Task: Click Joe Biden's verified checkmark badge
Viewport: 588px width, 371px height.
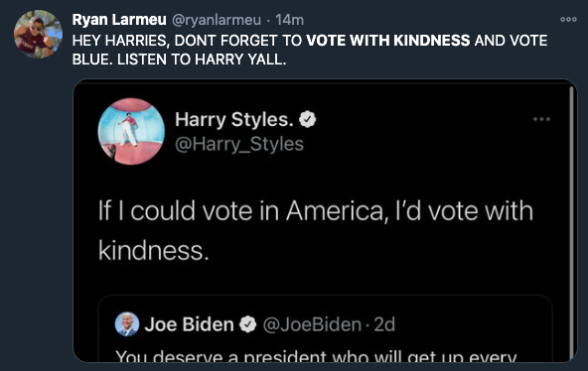Action: 248,324
